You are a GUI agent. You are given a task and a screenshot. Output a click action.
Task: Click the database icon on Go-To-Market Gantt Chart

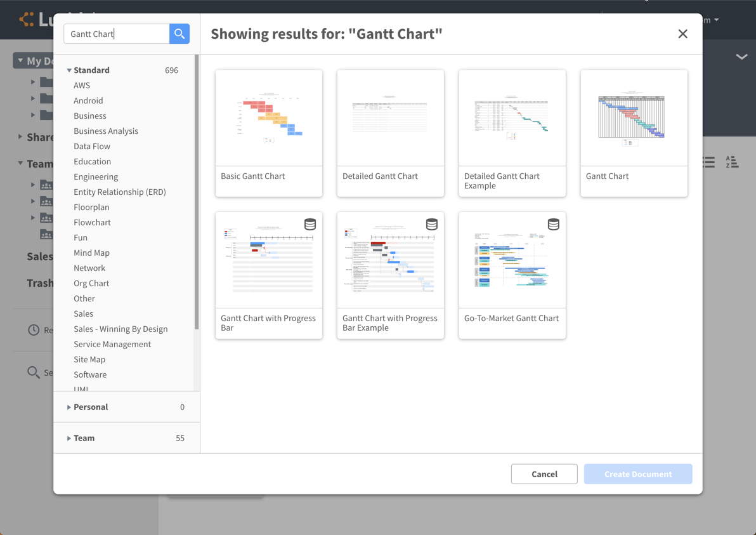pos(553,224)
